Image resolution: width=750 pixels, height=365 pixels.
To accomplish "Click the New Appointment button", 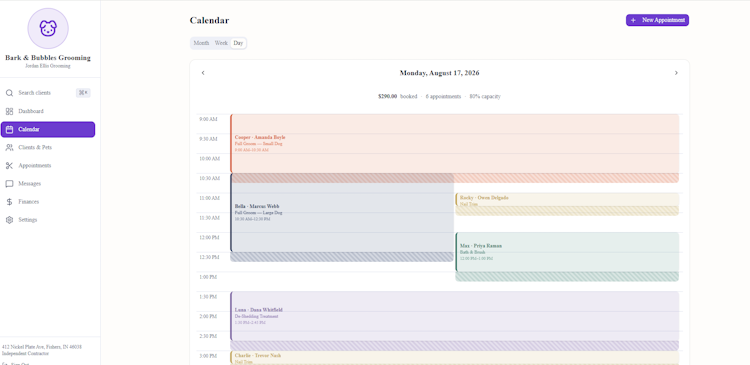I will (x=657, y=20).
